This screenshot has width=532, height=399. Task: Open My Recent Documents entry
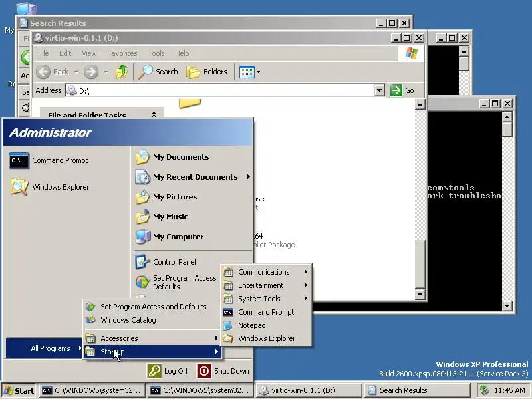(x=193, y=177)
